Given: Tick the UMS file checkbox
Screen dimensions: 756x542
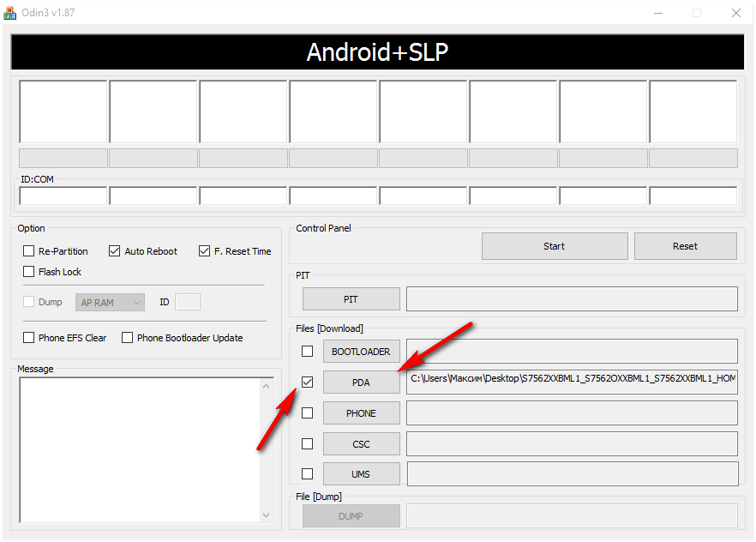Looking at the screenshot, I should point(307,474).
